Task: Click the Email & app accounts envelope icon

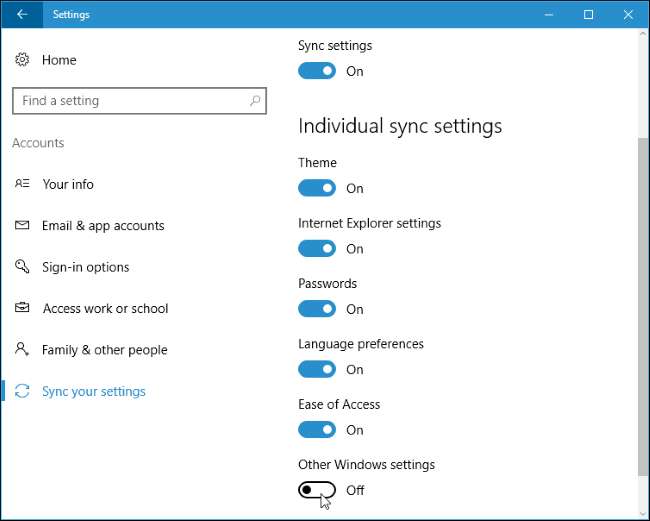Action: point(22,226)
